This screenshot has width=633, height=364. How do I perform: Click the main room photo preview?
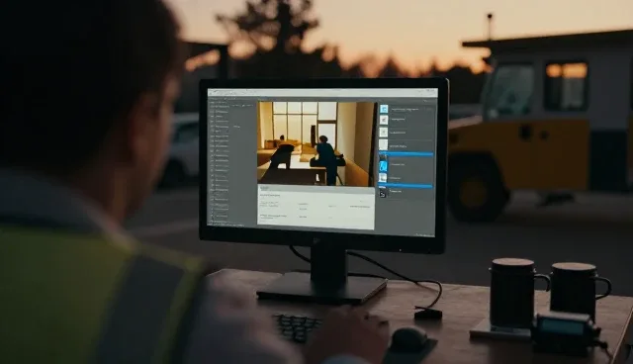point(316,143)
